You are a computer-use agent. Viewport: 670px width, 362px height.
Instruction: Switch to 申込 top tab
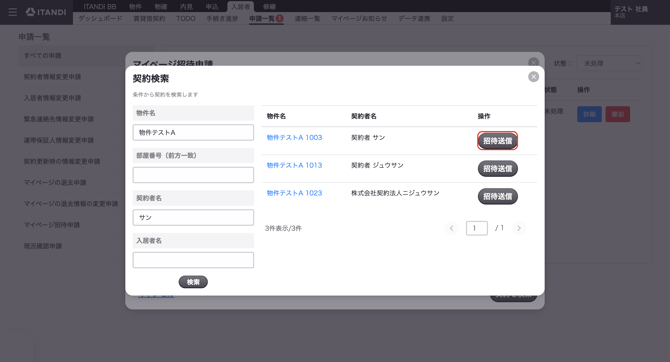[212, 6]
